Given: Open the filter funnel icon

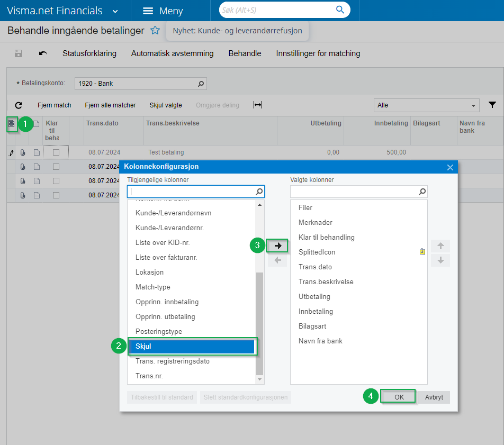Looking at the screenshot, I should click(x=492, y=105).
